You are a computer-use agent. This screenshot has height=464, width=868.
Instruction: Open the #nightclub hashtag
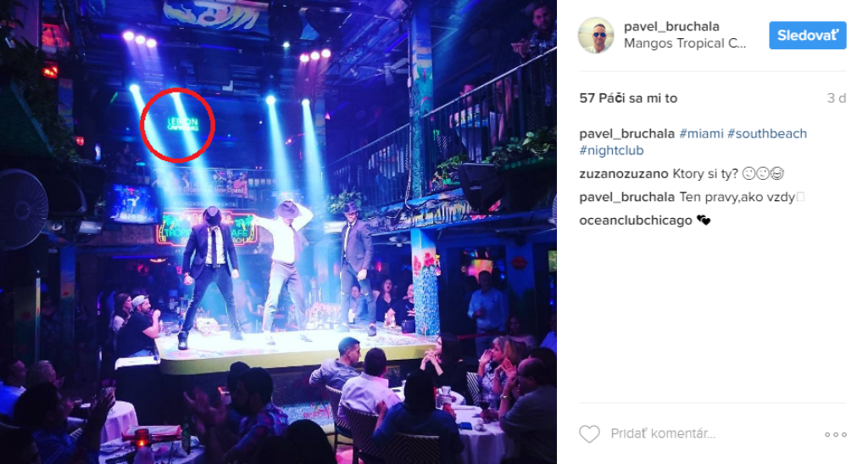(611, 150)
